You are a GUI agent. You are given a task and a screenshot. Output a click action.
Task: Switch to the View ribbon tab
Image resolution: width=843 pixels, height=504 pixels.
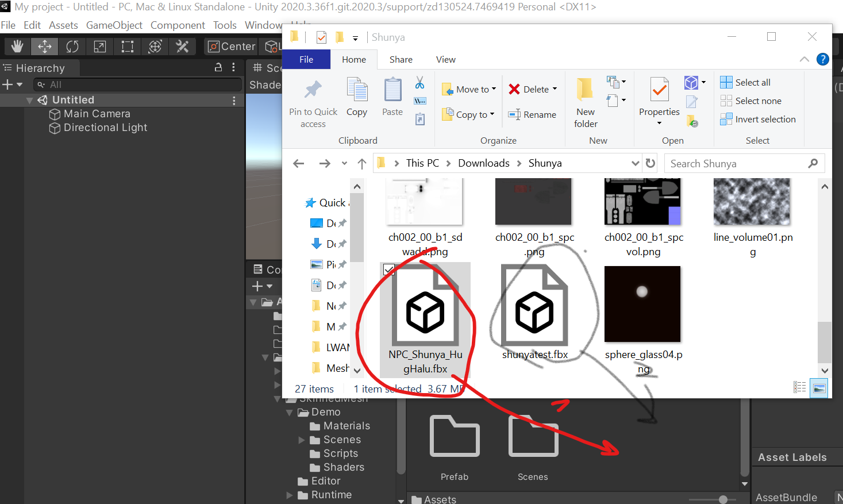coord(446,59)
